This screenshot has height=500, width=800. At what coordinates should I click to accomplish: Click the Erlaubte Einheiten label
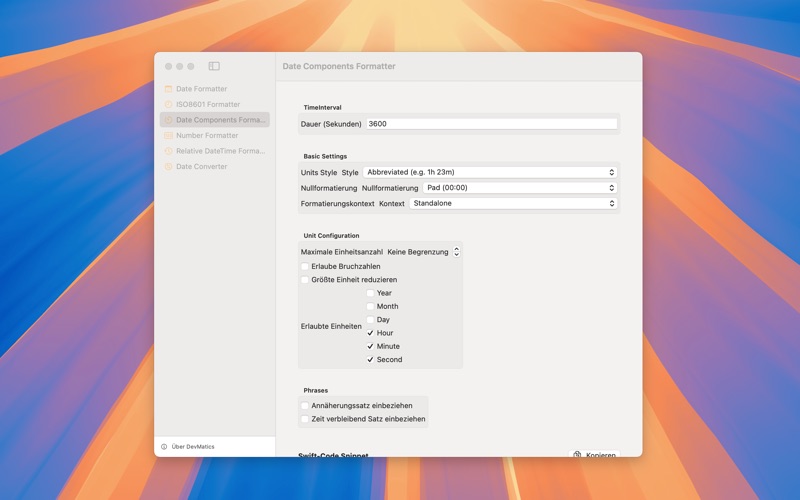pyautogui.click(x=331, y=326)
